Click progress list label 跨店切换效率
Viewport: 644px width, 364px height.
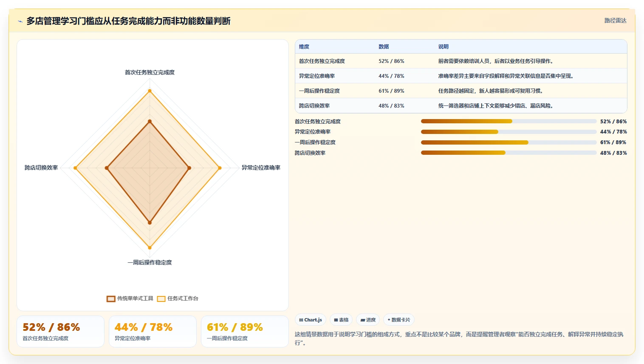[310, 153]
